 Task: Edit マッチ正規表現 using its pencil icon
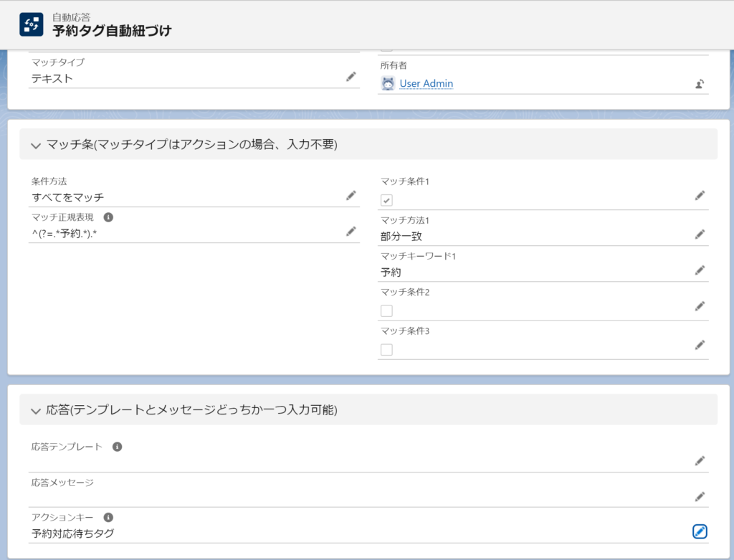point(351,231)
